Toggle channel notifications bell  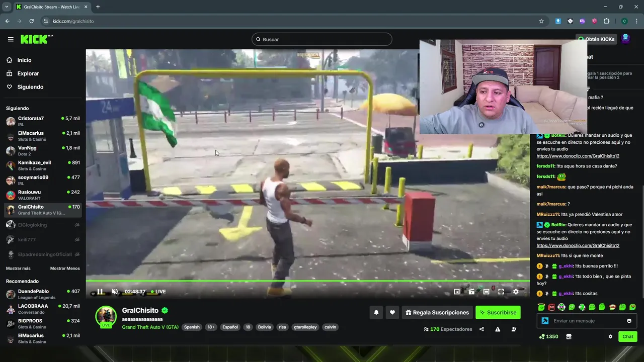click(376, 313)
